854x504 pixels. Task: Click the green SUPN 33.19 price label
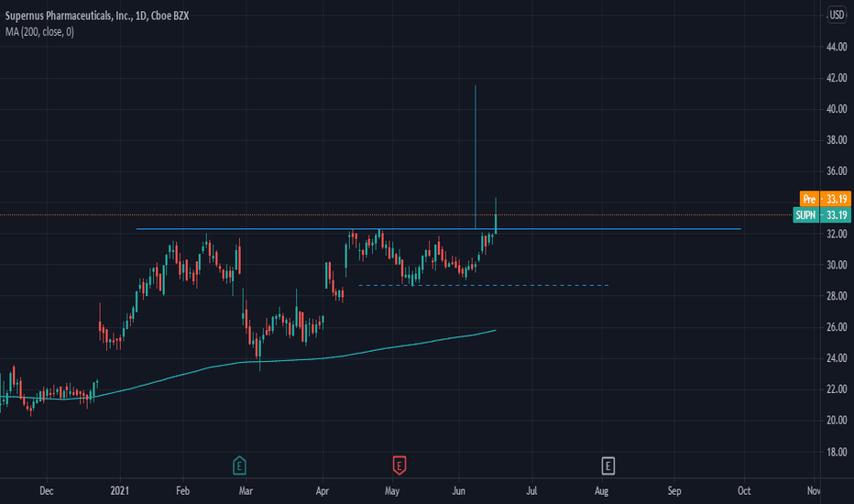[x=822, y=215]
